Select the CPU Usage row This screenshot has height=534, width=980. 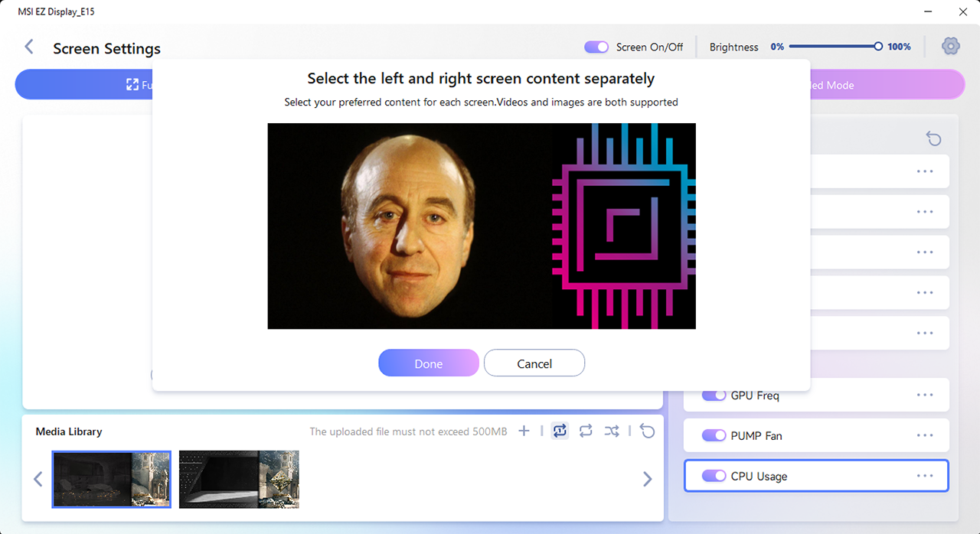[x=816, y=476]
